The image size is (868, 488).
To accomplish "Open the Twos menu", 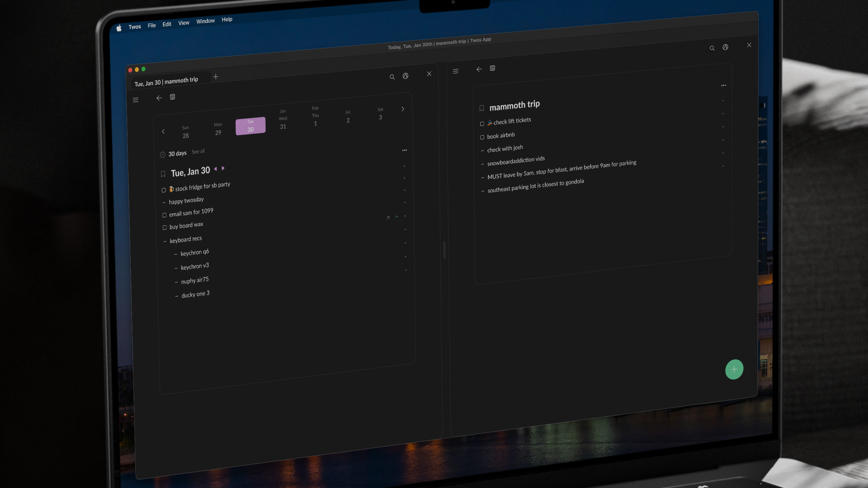I will [135, 27].
